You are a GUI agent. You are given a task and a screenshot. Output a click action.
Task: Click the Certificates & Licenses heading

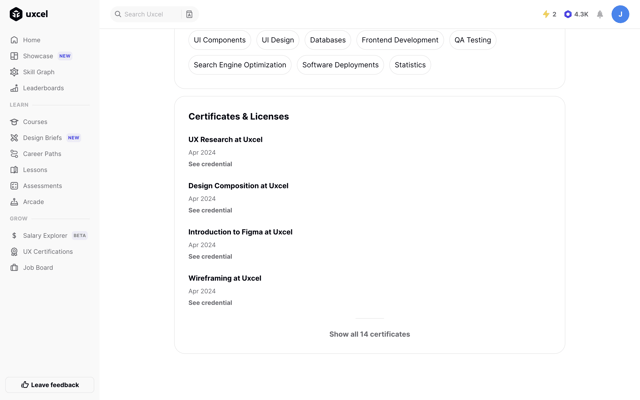[x=239, y=116]
